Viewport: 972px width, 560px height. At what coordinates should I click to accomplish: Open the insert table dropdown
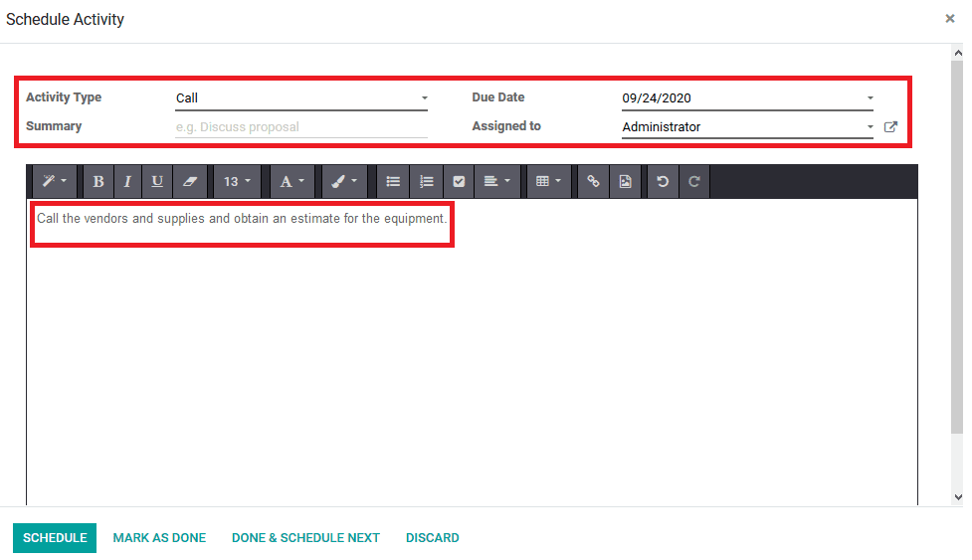tap(548, 181)
